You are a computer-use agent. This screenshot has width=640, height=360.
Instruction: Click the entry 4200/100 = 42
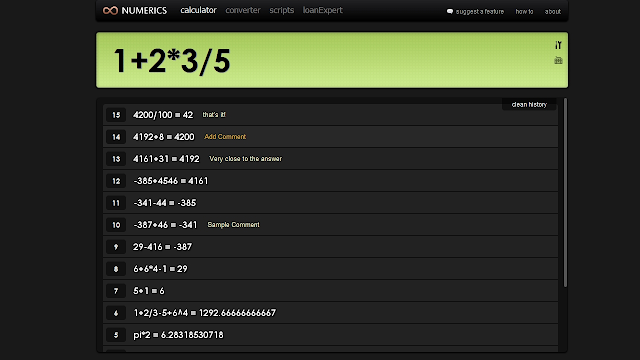point(163,115)
